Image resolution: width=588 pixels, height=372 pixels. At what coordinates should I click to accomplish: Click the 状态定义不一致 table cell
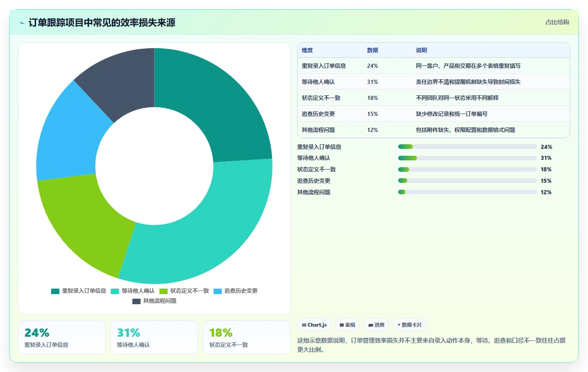click(x=321, y=98)
